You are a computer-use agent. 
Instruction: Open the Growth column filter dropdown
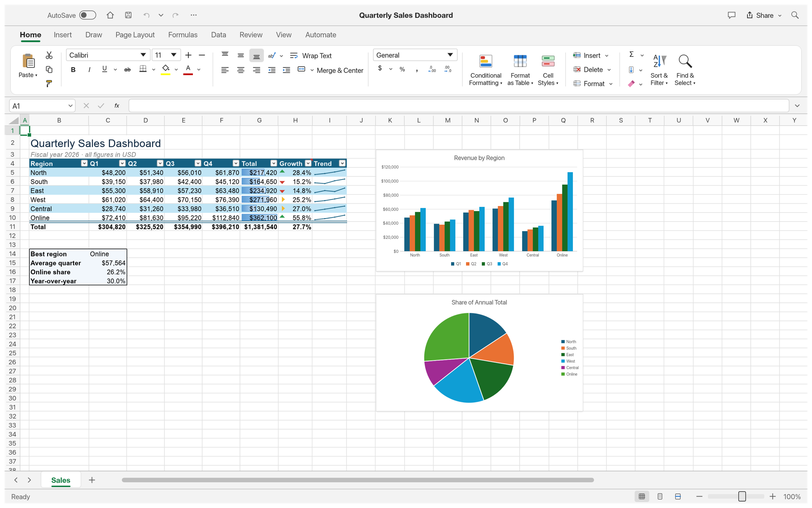coord(308,163)
